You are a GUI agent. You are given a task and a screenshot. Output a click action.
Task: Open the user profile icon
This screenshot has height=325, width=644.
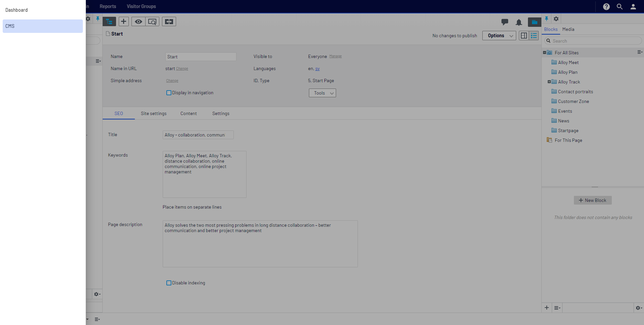tap(633, 7)
